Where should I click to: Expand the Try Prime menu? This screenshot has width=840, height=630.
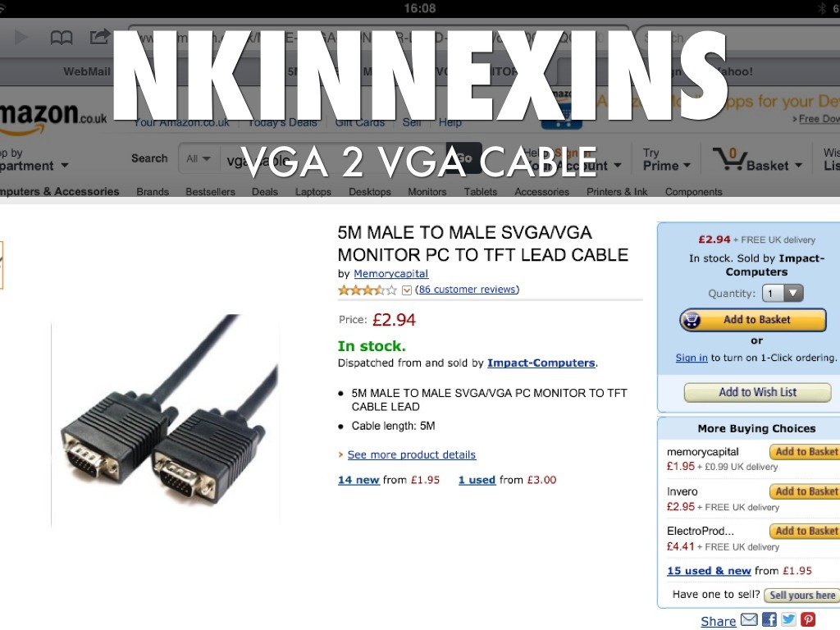(x=666, y=160)
